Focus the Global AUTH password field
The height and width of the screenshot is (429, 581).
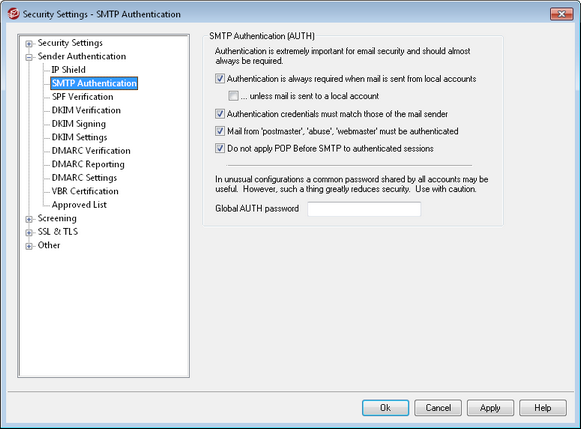(364, 209)
